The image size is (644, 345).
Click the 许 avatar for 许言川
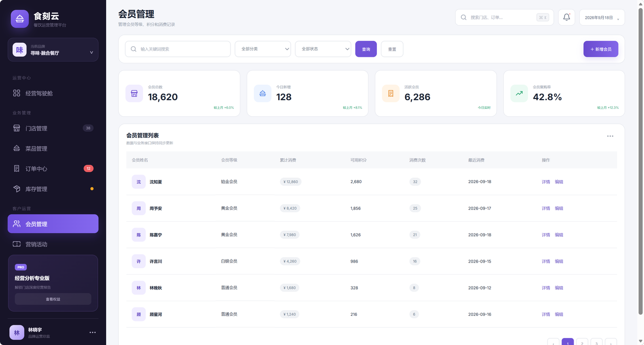pyautogui.click(x=139, y=262)
